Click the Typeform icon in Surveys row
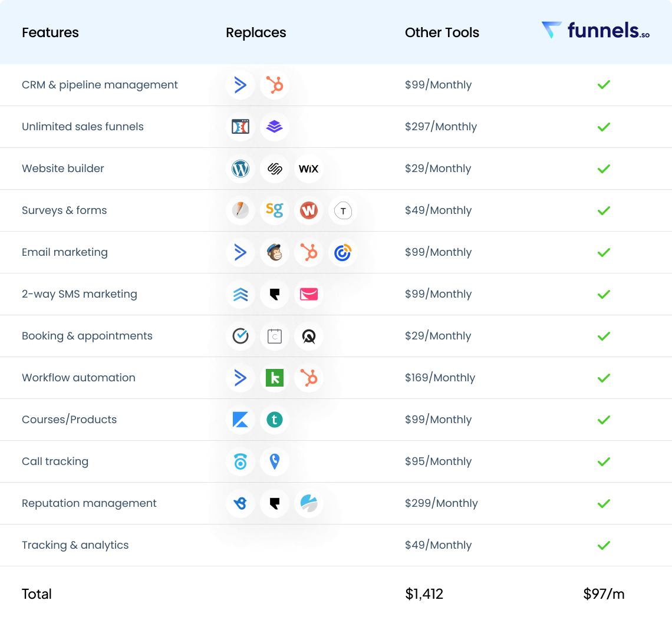 (343, 210)
